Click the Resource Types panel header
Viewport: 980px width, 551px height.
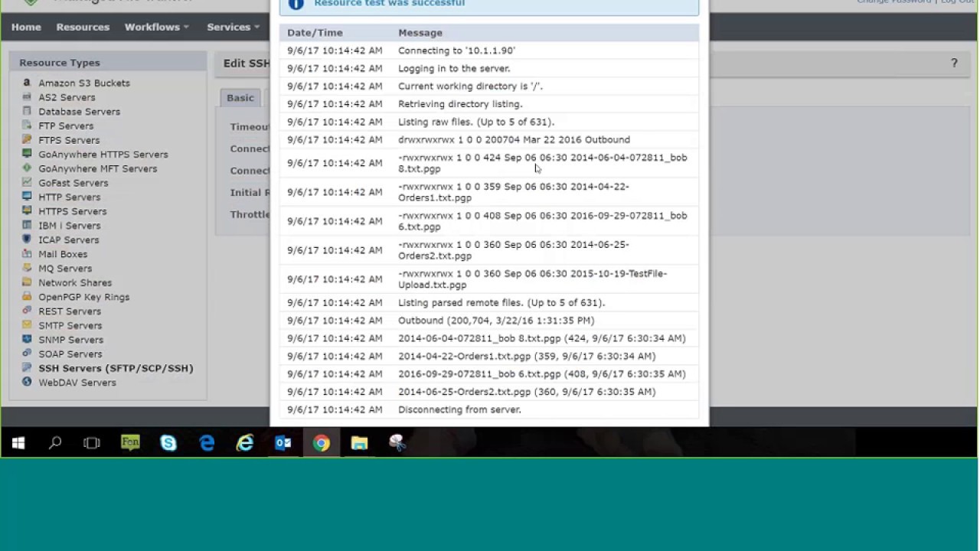coord(108,63)
